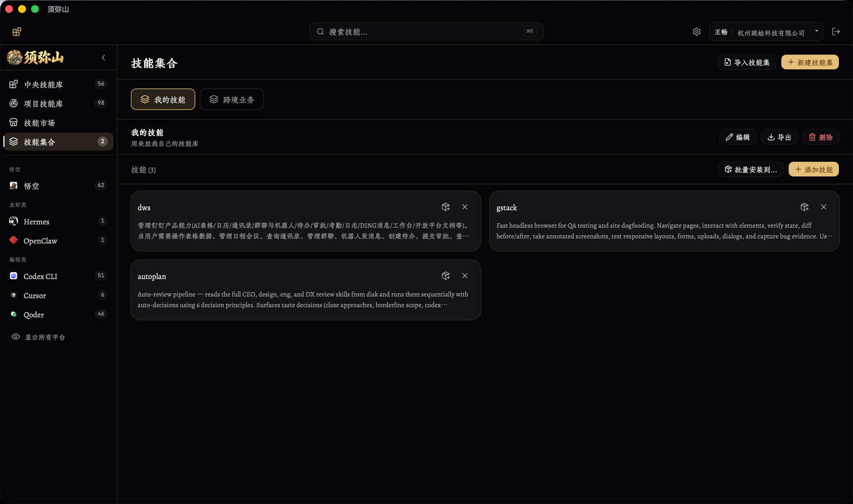Viewport: 853px width, 504px height.
Task: Open the 杭州跳蛙科技有限公司 account dropdown
Action: pos(766,32)
